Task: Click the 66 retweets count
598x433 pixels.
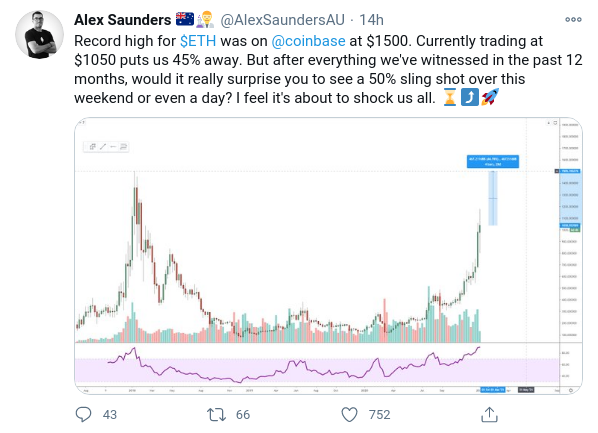Action: click(x=243, y=415)
